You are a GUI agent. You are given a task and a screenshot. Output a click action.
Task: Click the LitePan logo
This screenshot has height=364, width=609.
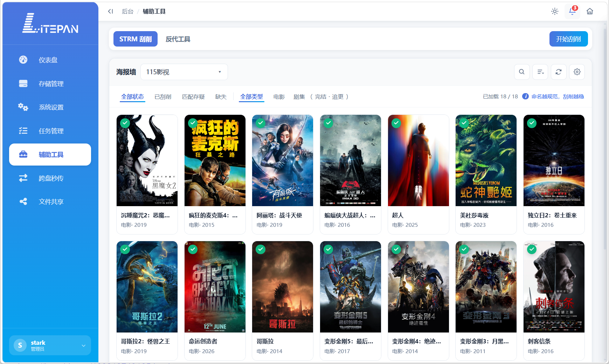[50, 23]
